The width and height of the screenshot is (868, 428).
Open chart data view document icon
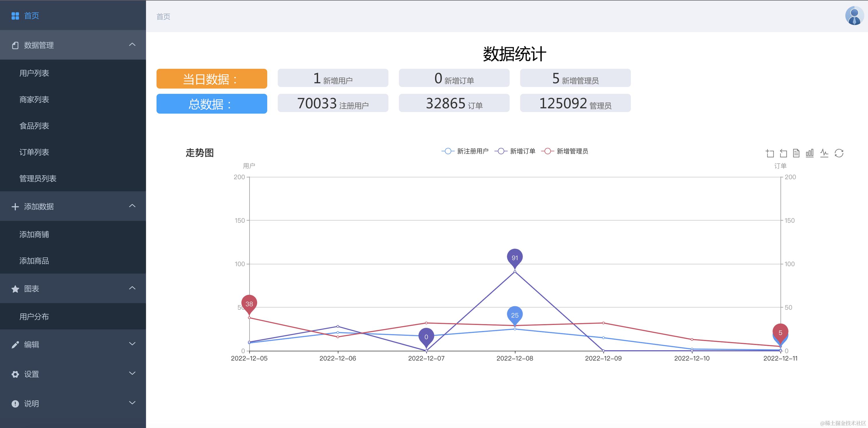coord(796,153)
